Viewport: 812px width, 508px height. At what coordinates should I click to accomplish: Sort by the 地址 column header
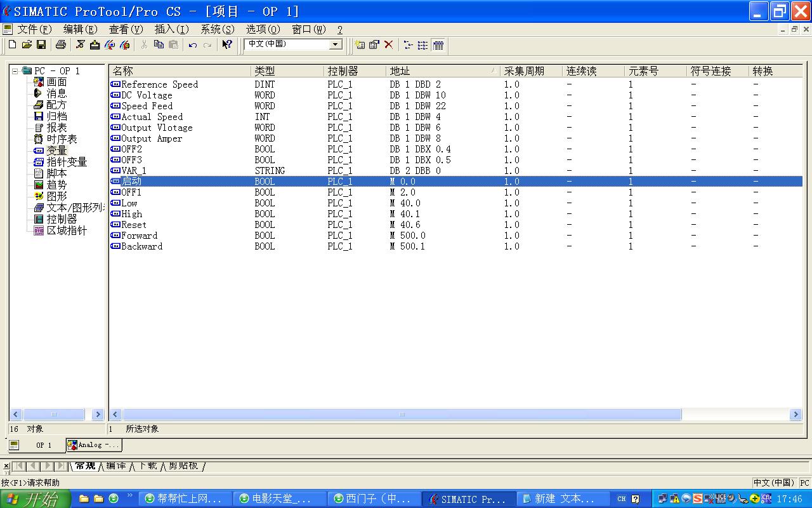click(x=443, y=71)
